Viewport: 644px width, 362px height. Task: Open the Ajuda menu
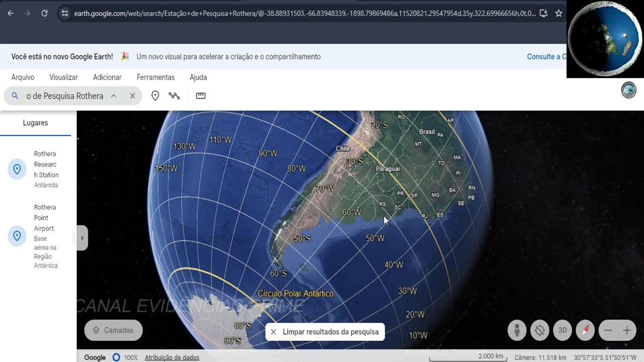click(198, 77)
